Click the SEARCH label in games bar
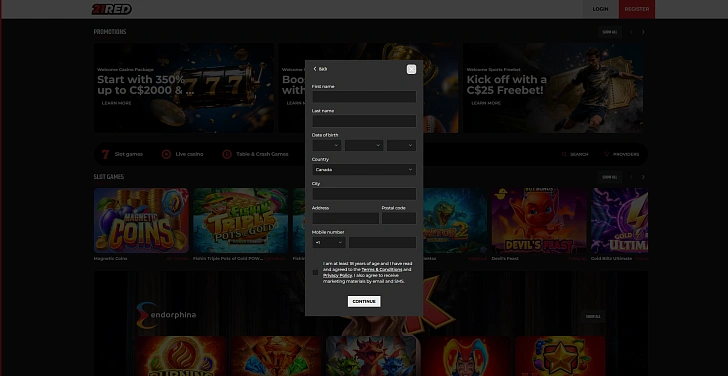Screen dimensions: 728x376 pos(579,154)
